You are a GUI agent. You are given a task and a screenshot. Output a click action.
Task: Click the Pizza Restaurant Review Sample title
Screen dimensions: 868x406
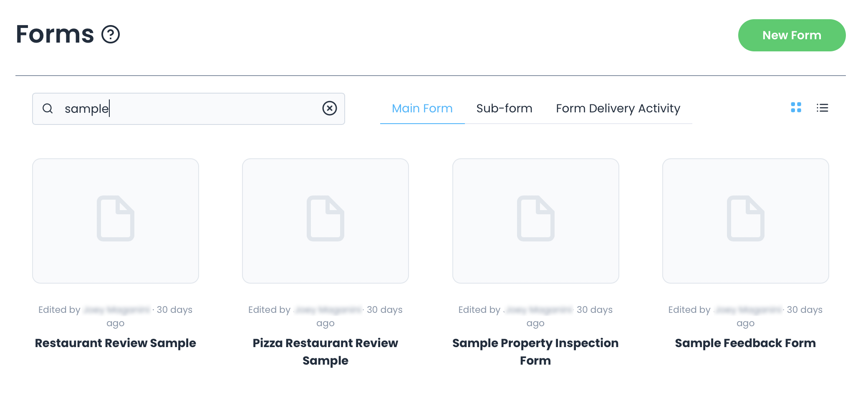(x=325, y=352)
